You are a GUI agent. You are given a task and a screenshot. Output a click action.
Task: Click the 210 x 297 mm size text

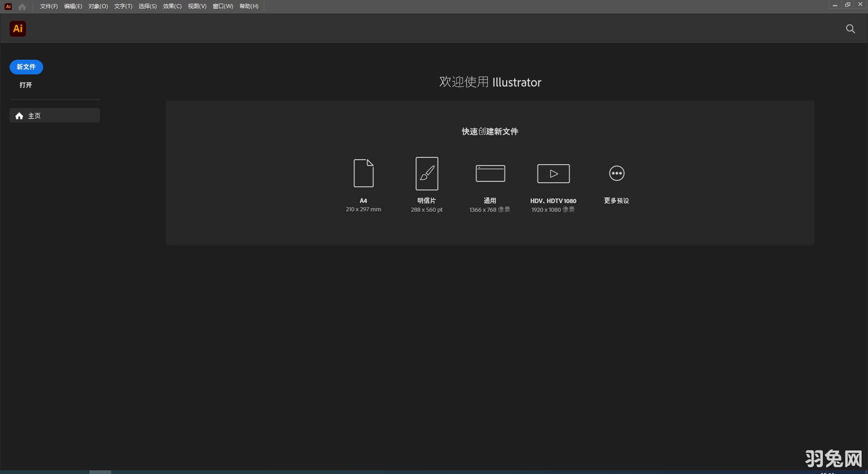click(363, 209)
